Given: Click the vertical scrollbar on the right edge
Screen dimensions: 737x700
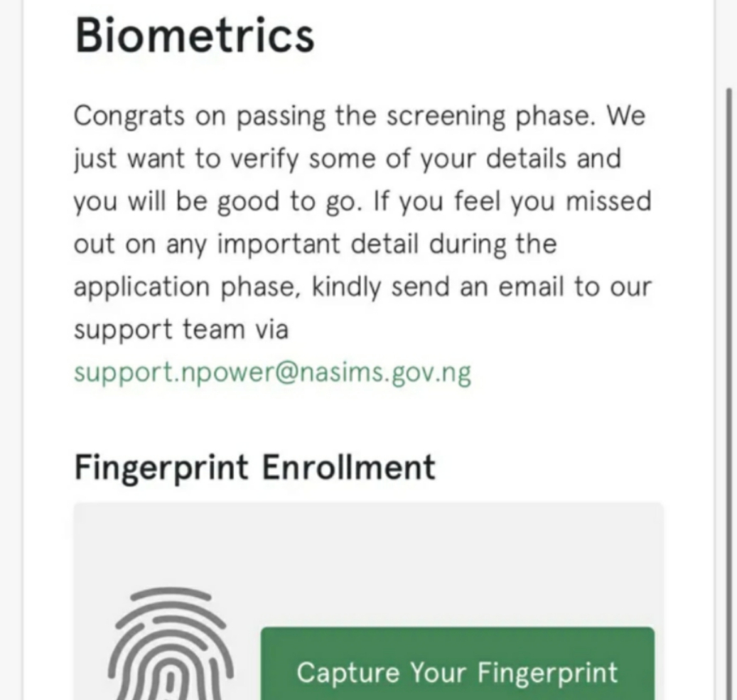Looking at the screenshot, I should click(729, 394).
